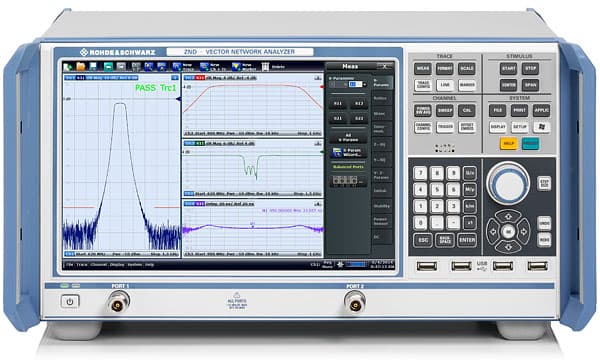Open the File menu on screen

point(70,264)
